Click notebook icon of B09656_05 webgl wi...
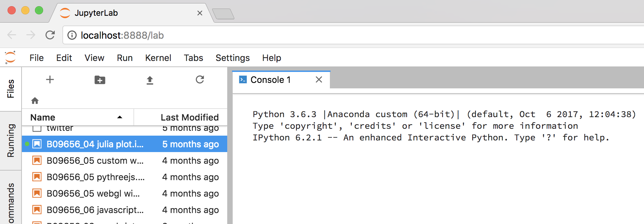644x224 pixels. pyautogui.click(x=37, y=193)
